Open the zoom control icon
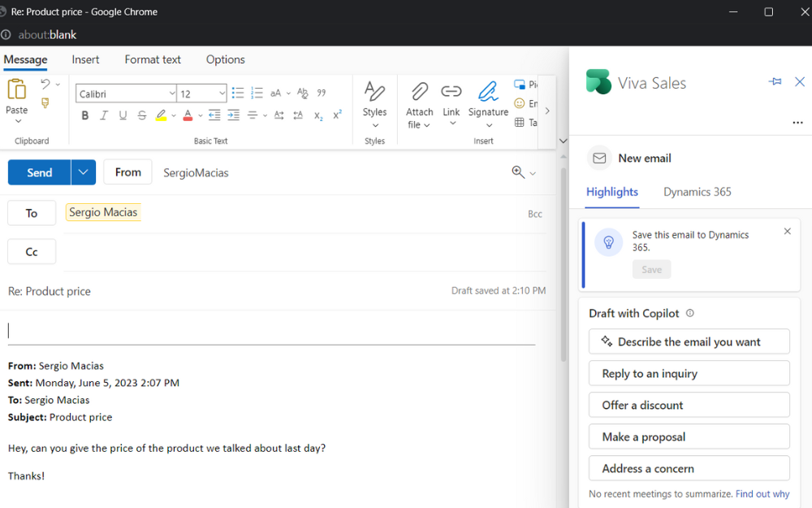 (517, 172)
